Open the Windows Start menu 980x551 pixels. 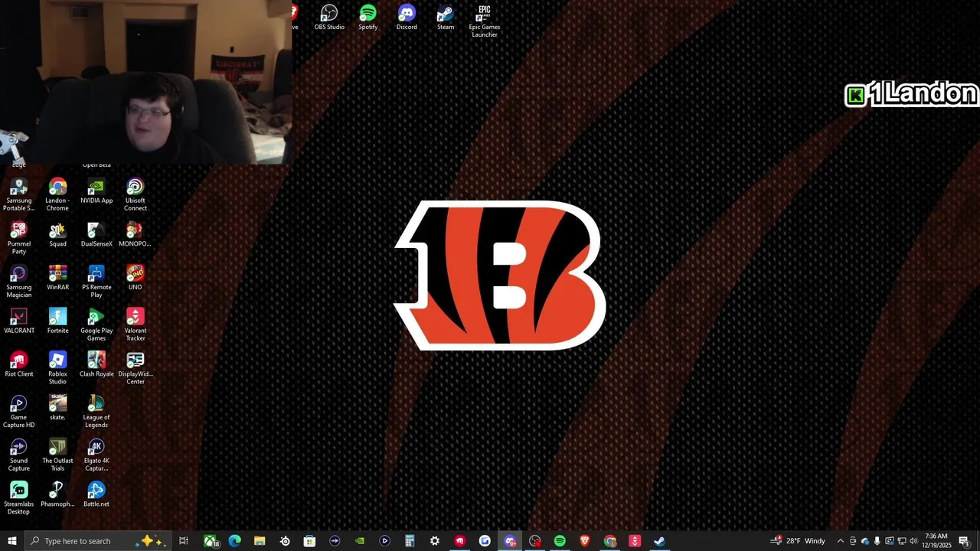11,541
